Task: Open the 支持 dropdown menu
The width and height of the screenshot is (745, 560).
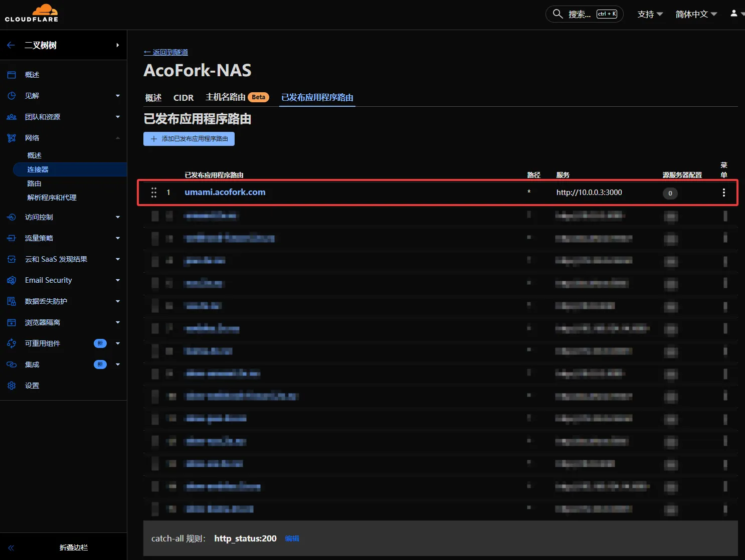Action: click(x=650, y=14)
